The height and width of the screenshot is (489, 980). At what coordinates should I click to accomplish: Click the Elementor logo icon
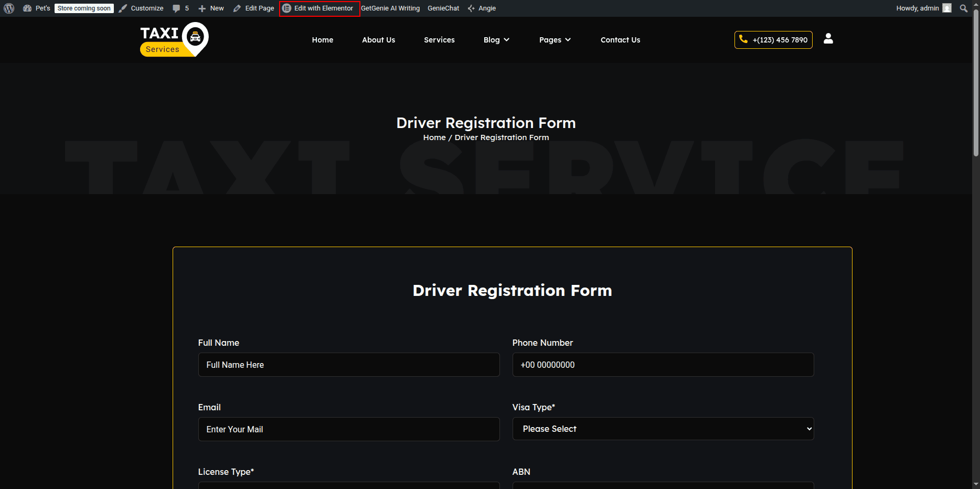[x=286, y=8]
